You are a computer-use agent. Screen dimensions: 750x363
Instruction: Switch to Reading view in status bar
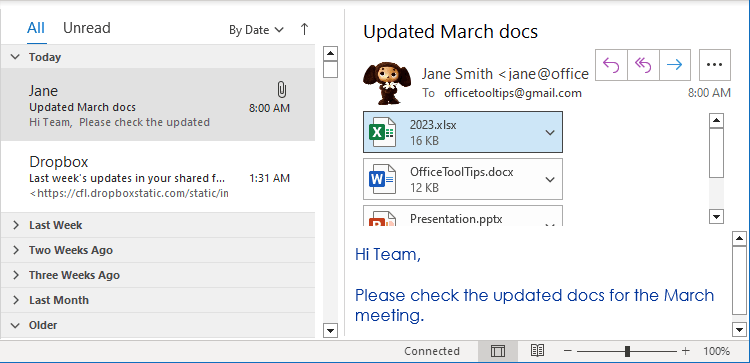[537, 351]
